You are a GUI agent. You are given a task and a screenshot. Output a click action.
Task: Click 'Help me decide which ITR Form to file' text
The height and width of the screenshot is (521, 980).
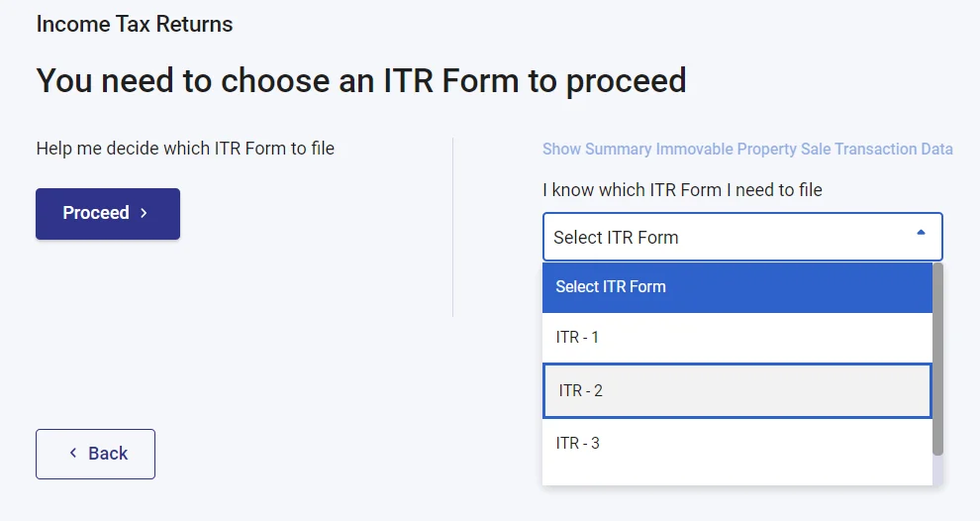(185, 149)
